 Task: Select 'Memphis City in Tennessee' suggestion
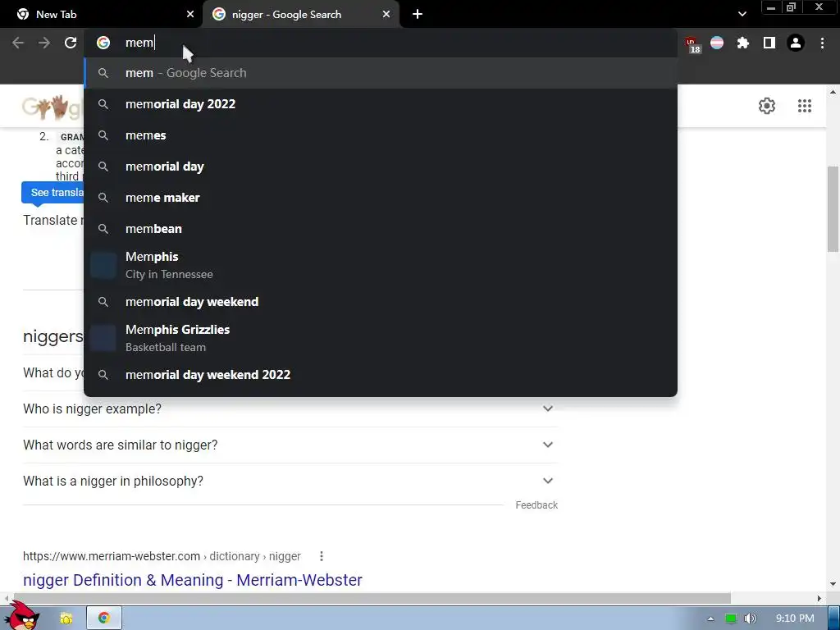tap(381, 265)
